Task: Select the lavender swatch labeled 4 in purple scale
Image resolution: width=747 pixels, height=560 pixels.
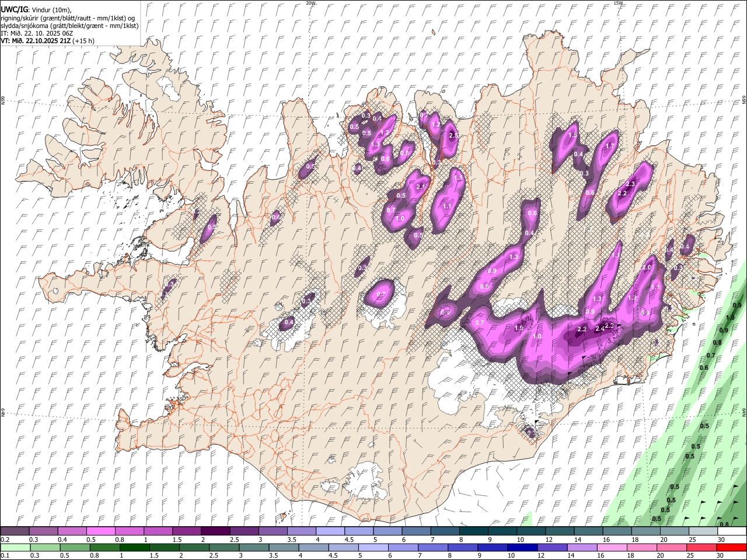Action: pos(330,531)
